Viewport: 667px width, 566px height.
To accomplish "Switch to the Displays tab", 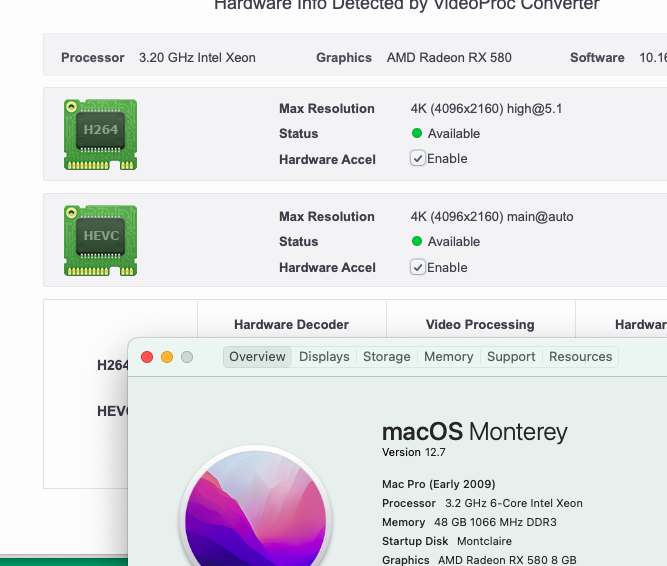I will pos(324,356).
